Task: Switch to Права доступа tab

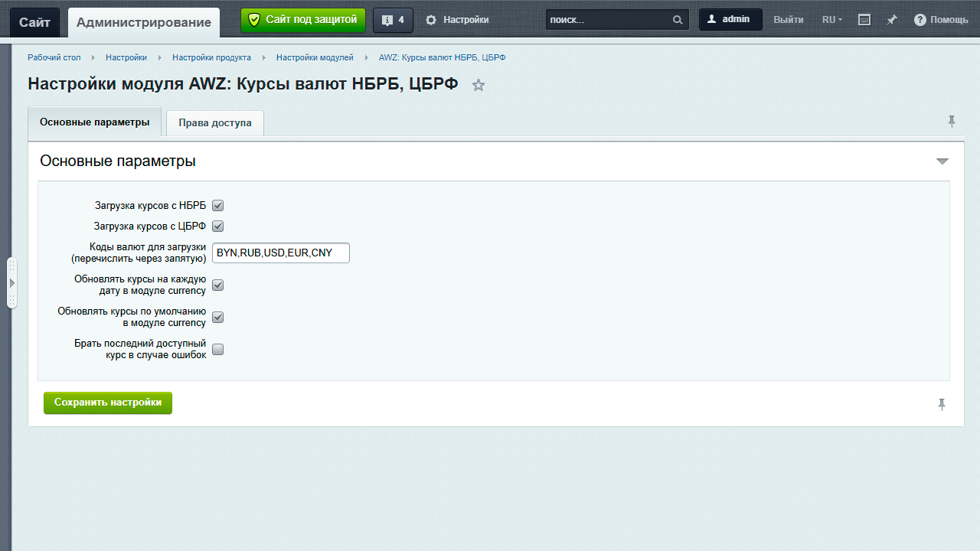Action: point(215,123)
